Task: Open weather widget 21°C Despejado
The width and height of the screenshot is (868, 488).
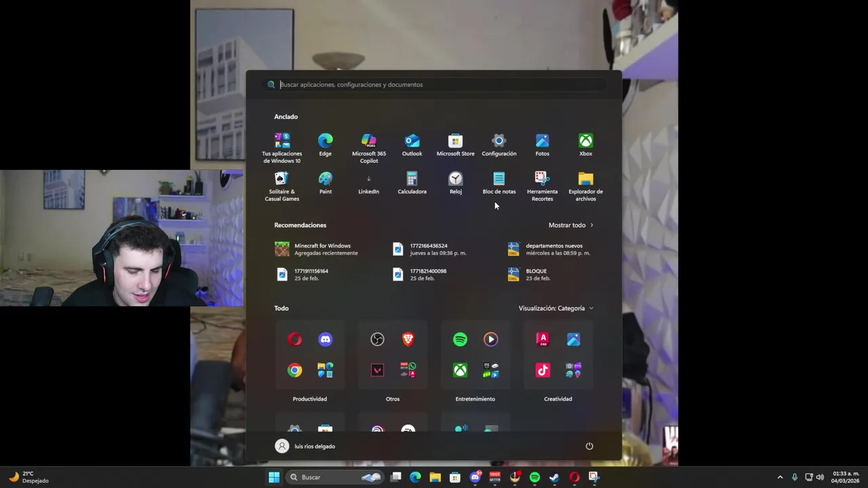Action: tap(28, 477)
